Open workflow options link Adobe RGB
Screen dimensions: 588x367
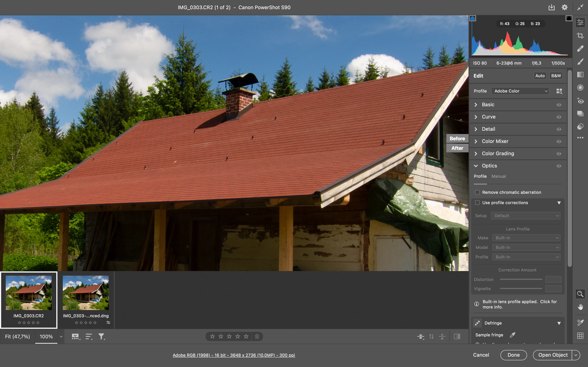click(x=234, y=355)
